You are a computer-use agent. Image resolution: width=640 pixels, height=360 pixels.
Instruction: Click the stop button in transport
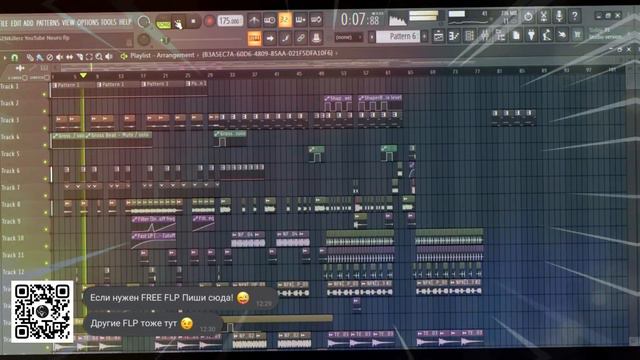[x=193, y=22]
